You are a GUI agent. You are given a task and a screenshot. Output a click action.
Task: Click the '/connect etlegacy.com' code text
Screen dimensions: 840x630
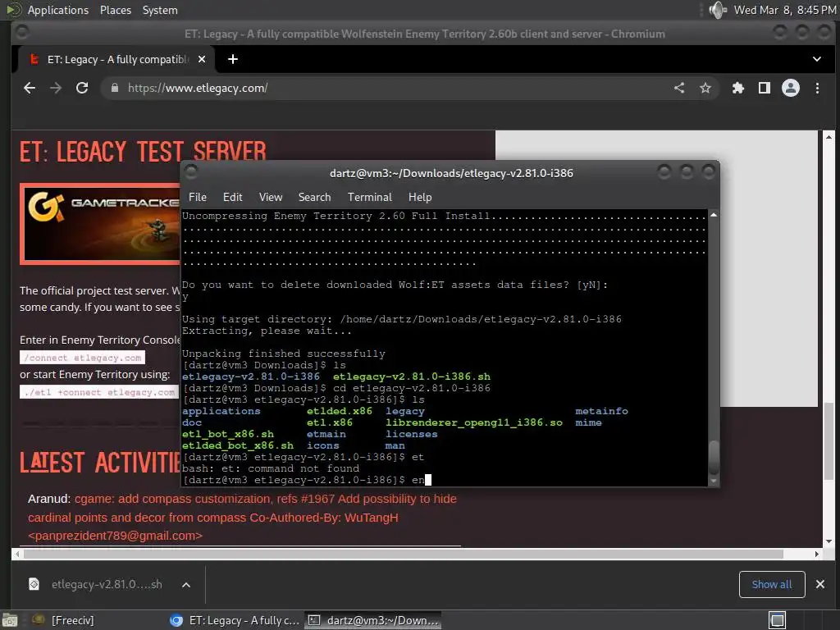(83, 358)
